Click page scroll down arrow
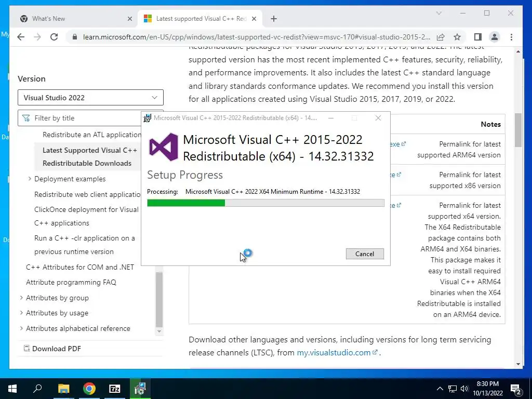This screenshot has height=399, width=532. tap(518, 364)
